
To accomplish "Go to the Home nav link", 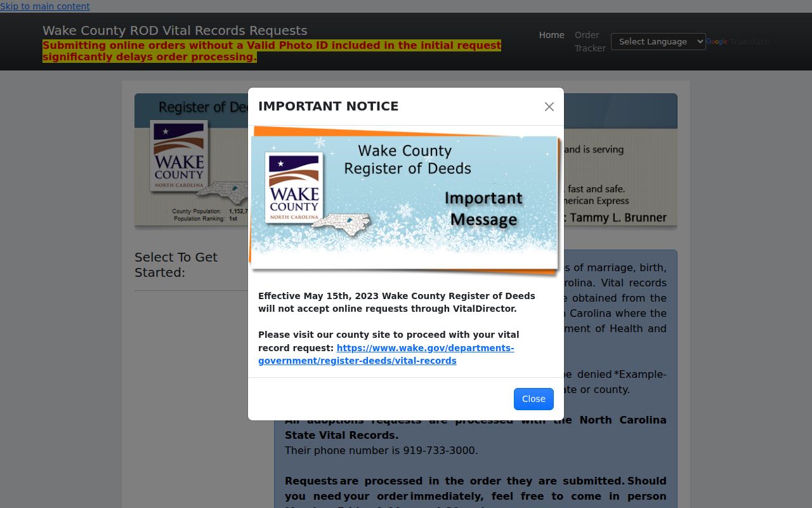I will click(551, 35).
